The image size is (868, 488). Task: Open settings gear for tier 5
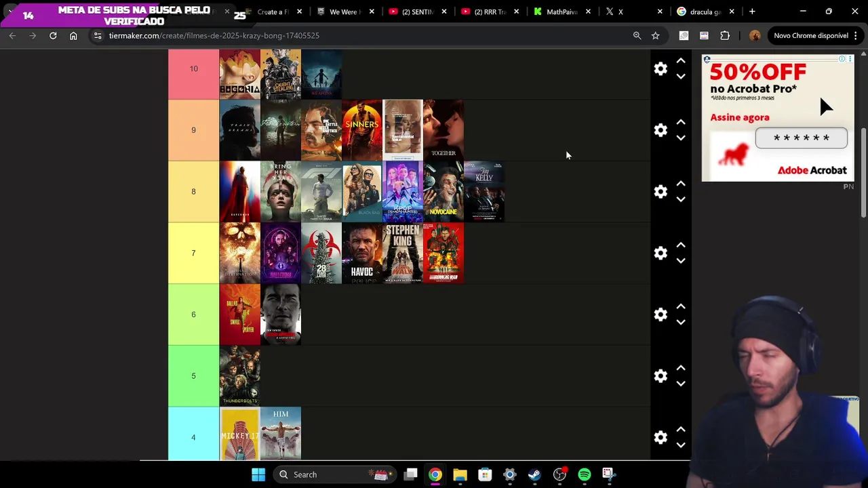pos(660,376)
